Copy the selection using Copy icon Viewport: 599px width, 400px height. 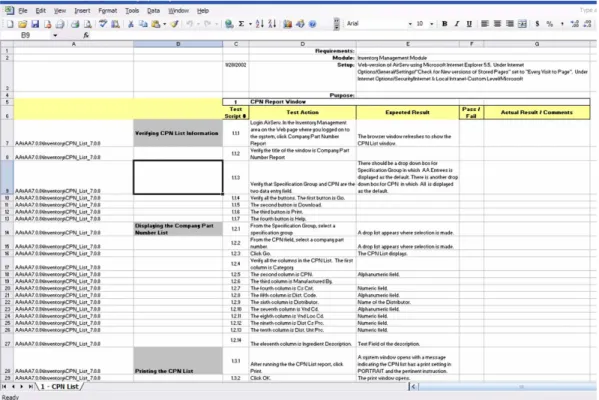143,24
